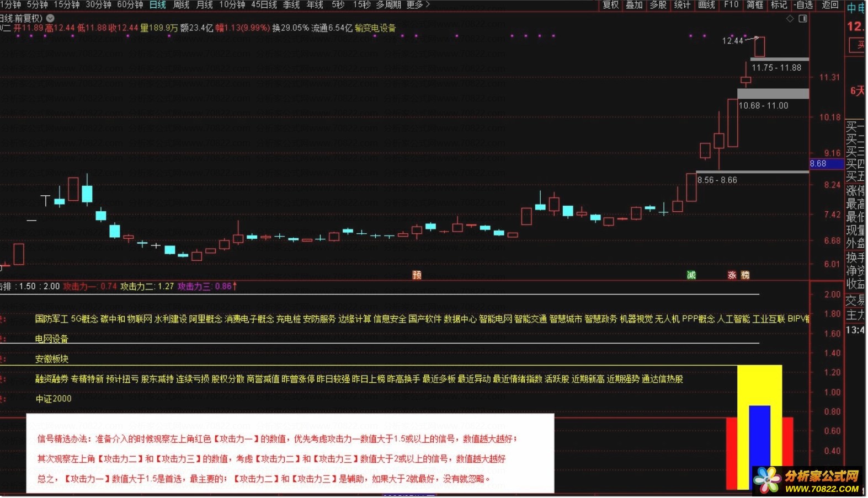
Task: Click the 攻击力二: 1.27 indicator value
Action: [147, 286]
